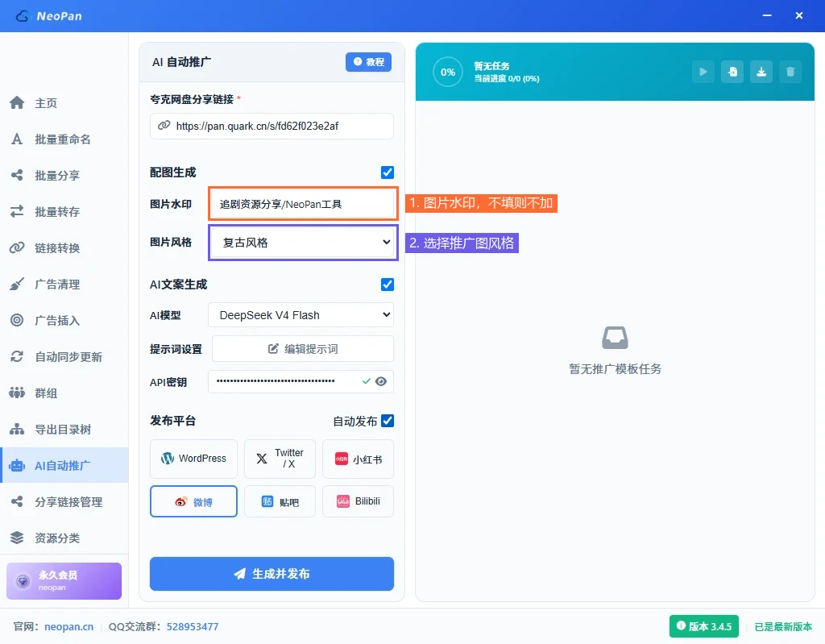This screenshot has height=644, width=825.
Task: Click the import file icon in task header
Action: [x=732, y=73]
